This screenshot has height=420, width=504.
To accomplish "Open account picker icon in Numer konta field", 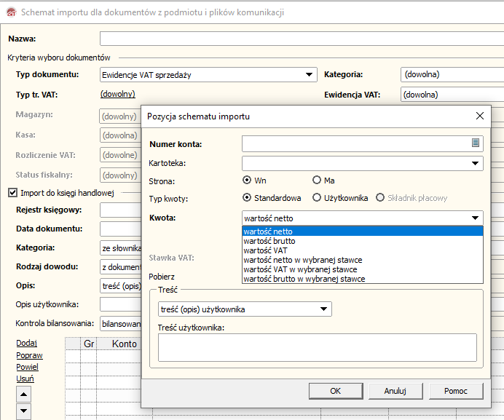I will pos(476,143).
